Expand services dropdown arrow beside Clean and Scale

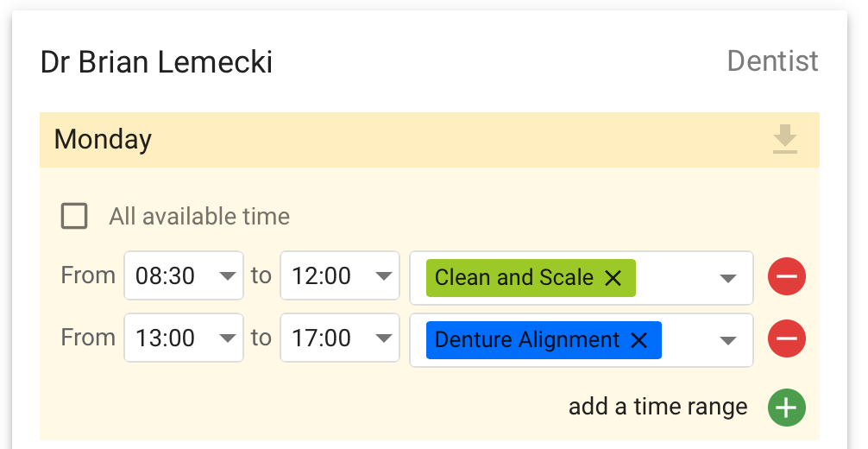(x=727, y=278)
